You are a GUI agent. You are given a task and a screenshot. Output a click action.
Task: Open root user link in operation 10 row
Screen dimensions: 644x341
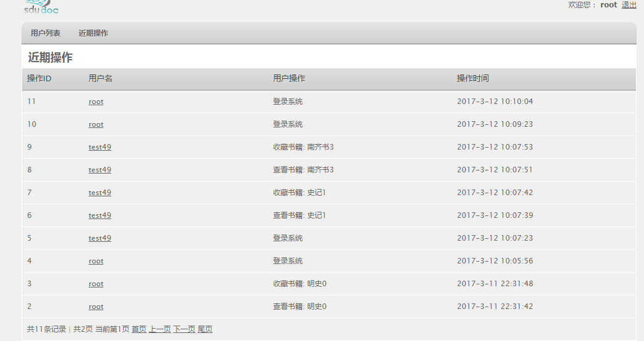[96, 124]
